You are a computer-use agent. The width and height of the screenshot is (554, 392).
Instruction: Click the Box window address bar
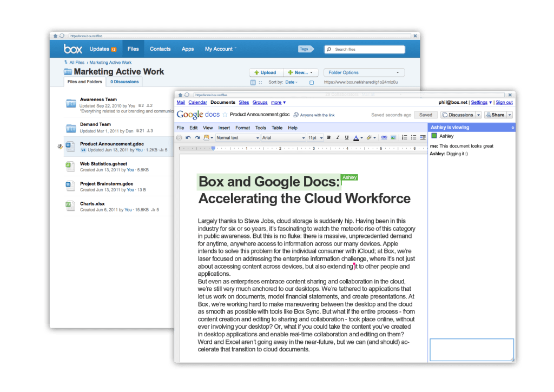[x=240, y=36]
